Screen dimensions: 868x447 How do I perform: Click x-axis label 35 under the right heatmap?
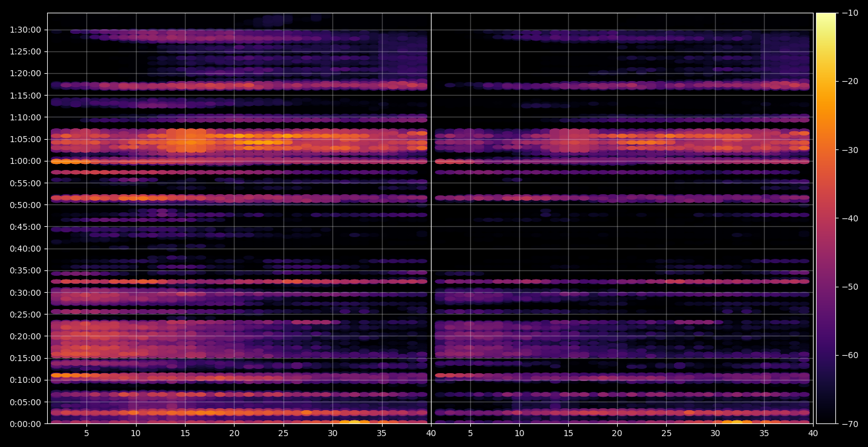pos(764,434)
